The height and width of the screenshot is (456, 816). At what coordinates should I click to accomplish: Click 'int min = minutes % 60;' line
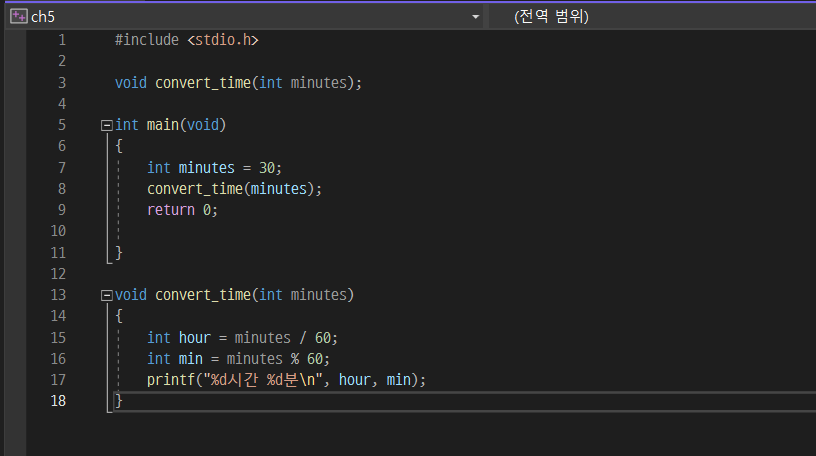point(238,359)
